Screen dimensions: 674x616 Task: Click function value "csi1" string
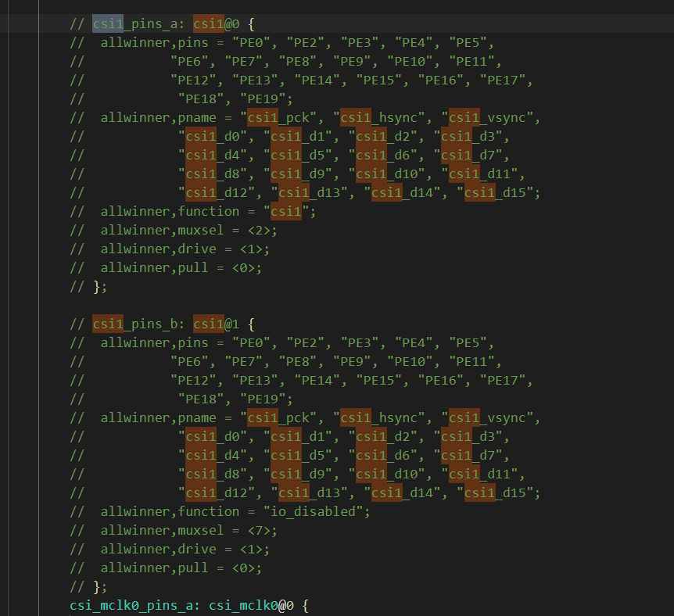(286, 212)
